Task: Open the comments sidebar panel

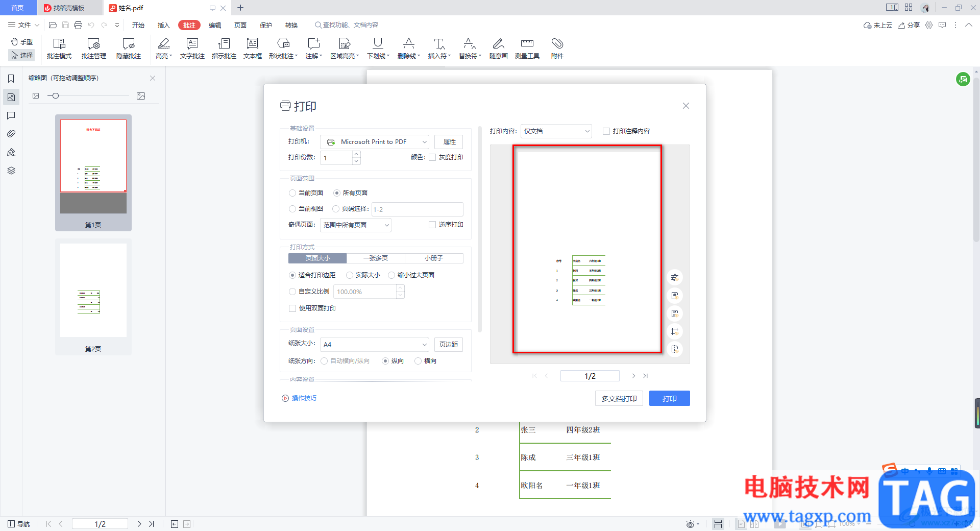Action: tap(11, 115)
